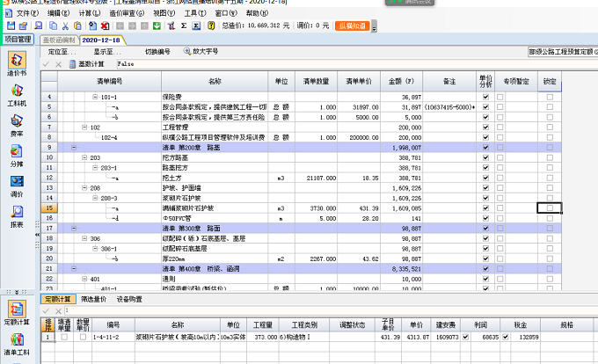The height and width of the screenshot is (364, 598).
Task: Toggle 专项暂定 checkbox for row 12 挖土方
Action: click(500, 178)
